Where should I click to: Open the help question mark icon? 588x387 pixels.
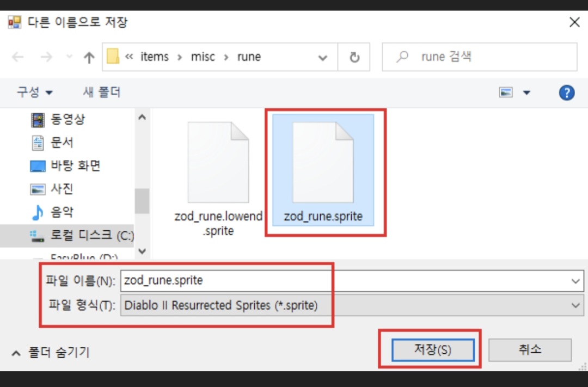(567, 93)
